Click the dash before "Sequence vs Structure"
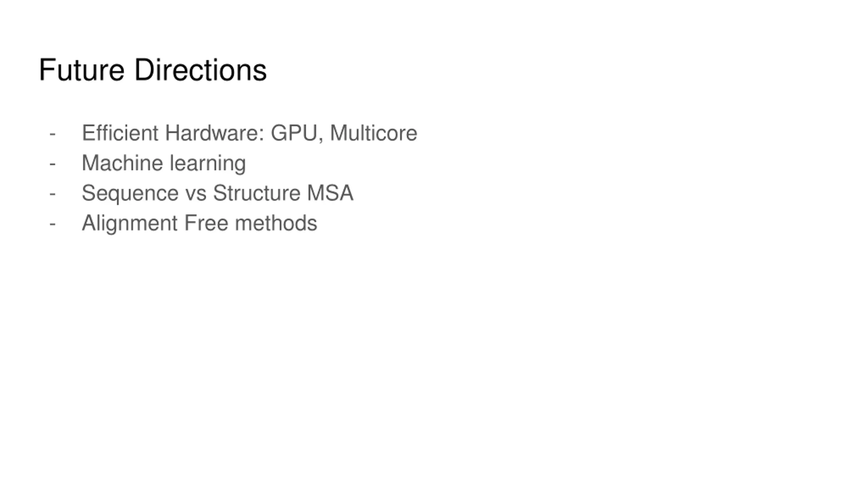The width and height of the screenshot is (868, 488). tap(52, 194)
